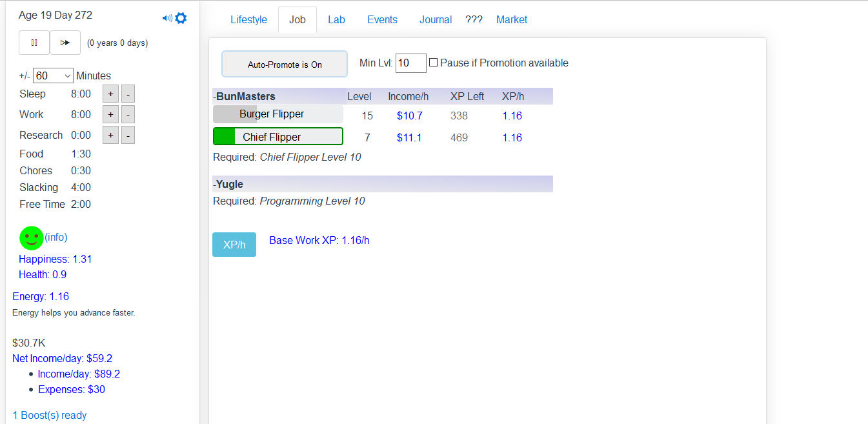The width and height of the screenshot is (868, 424).
Task: Click Chief Flipper XP left 469
Action: [x=459, y=137]
